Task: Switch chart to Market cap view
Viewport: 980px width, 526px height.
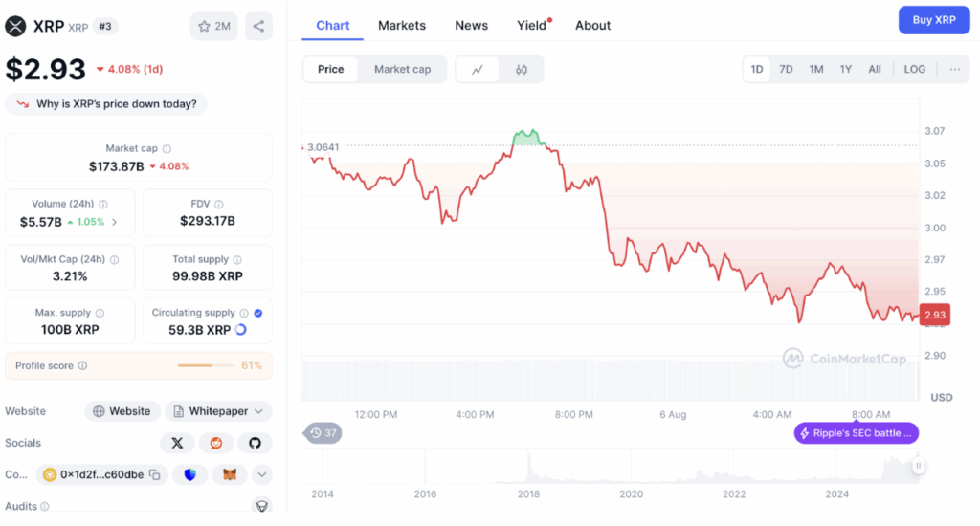Action: click(402, 69)
